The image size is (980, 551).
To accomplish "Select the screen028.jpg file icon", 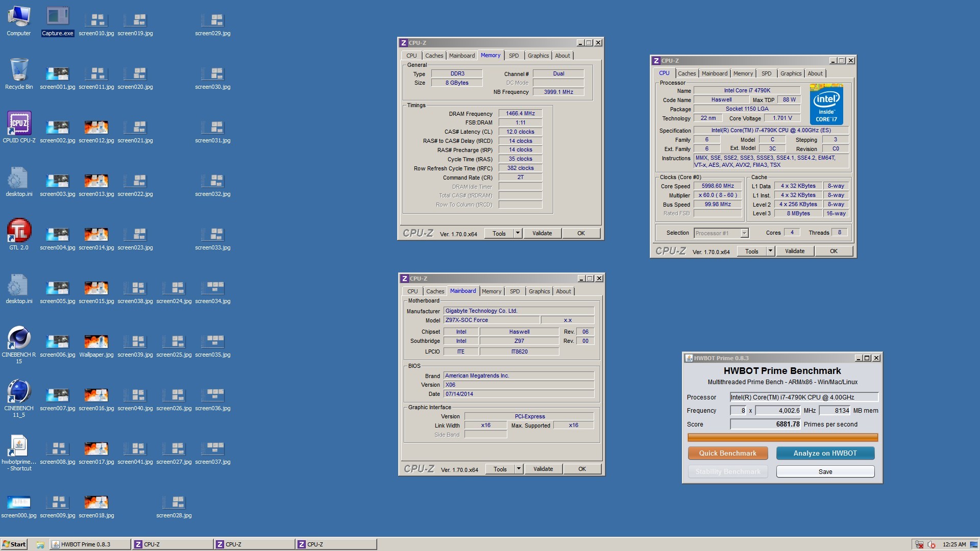I will point(174,506).
